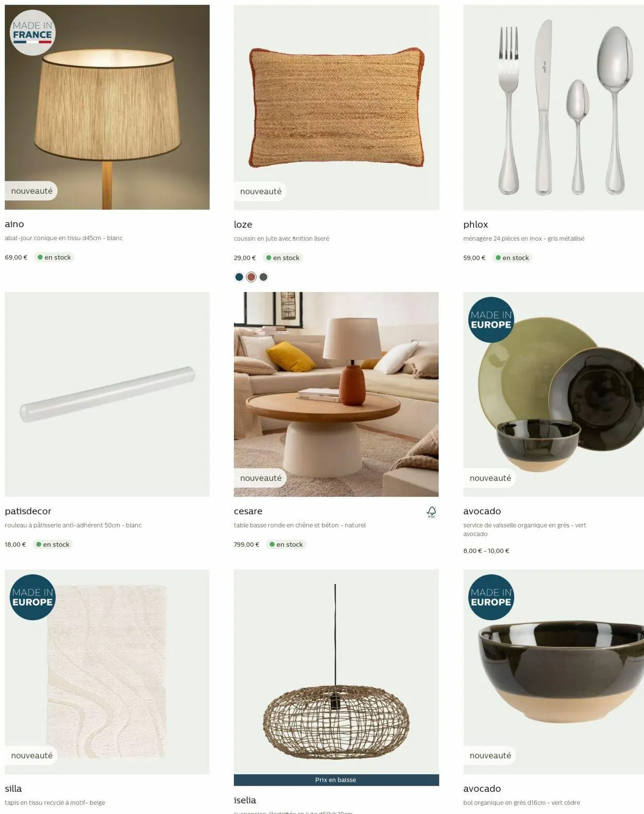The width and height of the screenshot is (644, 814).
Task: View the iselia jute pendant lamp image
Action: 336,671
